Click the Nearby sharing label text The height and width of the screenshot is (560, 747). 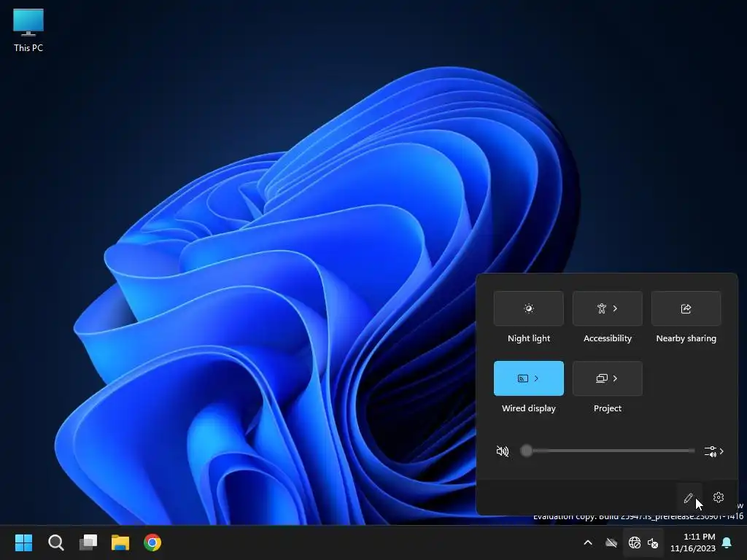[x=686, y=338]
